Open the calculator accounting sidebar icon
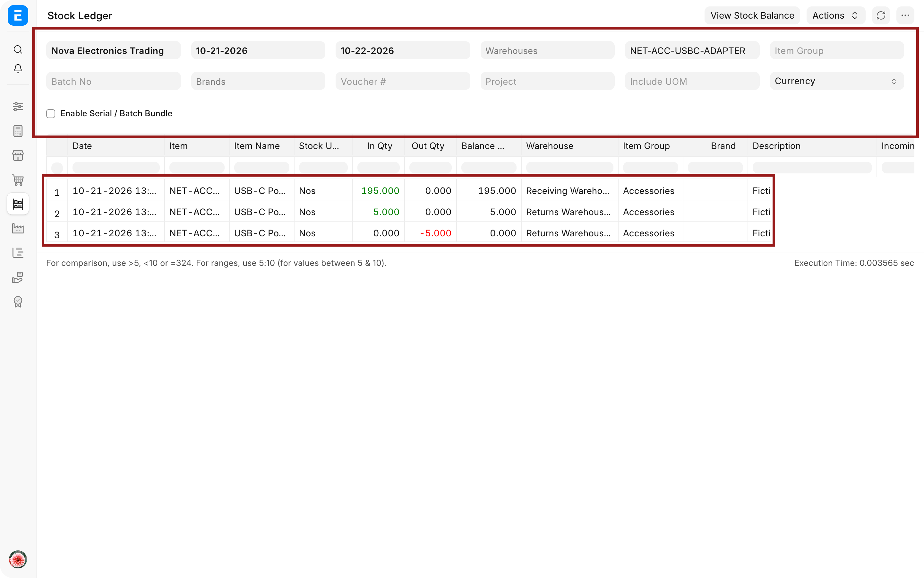Image resolution: width=924 pixels, height=578 pixels. (x=18, y=131)
